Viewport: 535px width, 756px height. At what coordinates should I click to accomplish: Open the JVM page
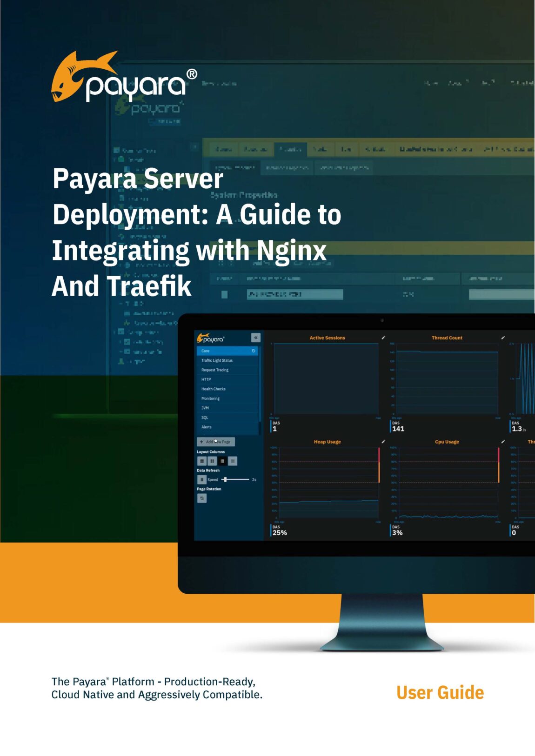click(227, 408)
